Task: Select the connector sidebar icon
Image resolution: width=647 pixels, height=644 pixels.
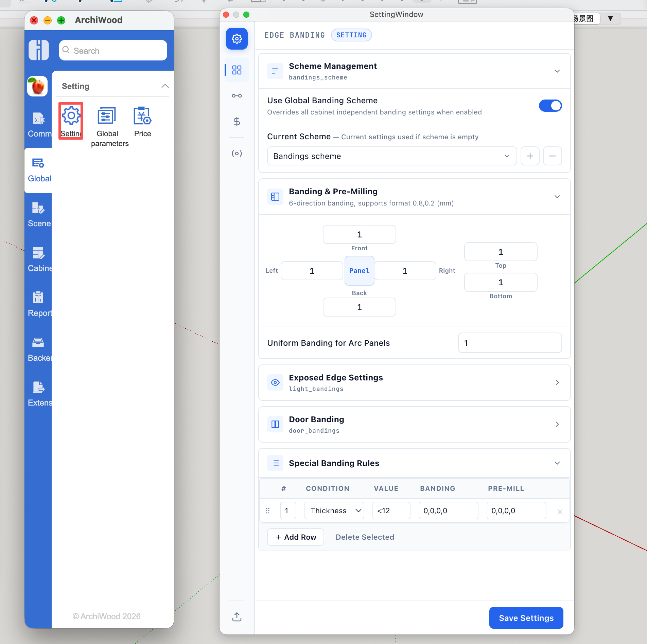Action: (x=237, y=96)
